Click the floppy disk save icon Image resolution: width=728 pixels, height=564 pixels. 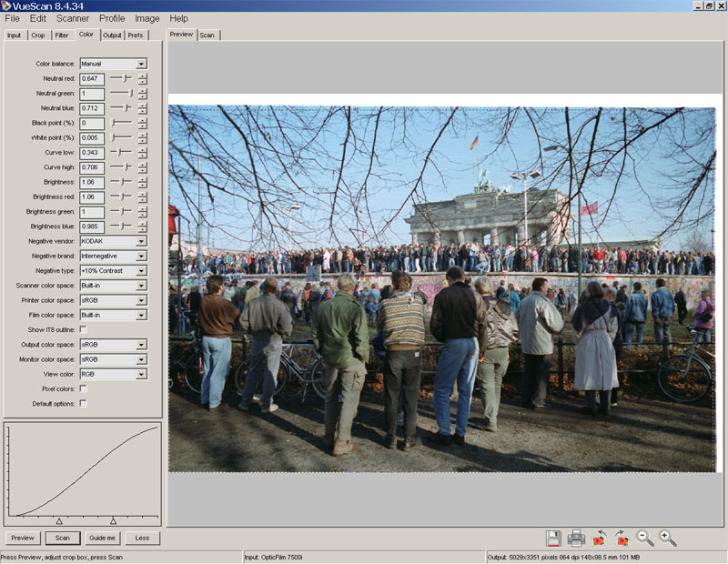pos(553,538)
